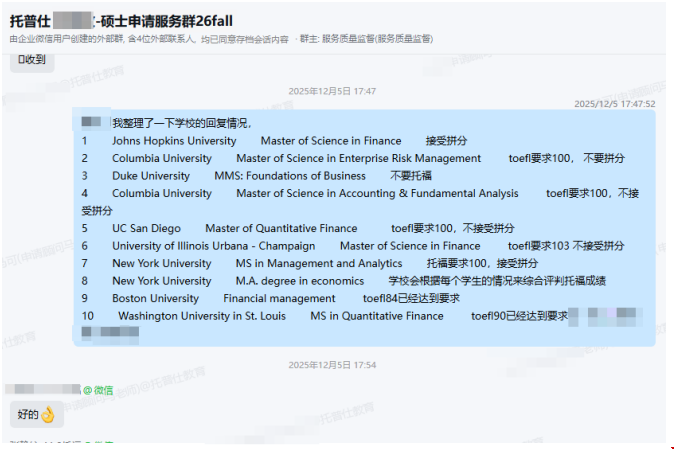Screen dimensions: 674x449
Task: Click the message time 2025/12/5 17:47:52
Action: (x=615, y=104)
